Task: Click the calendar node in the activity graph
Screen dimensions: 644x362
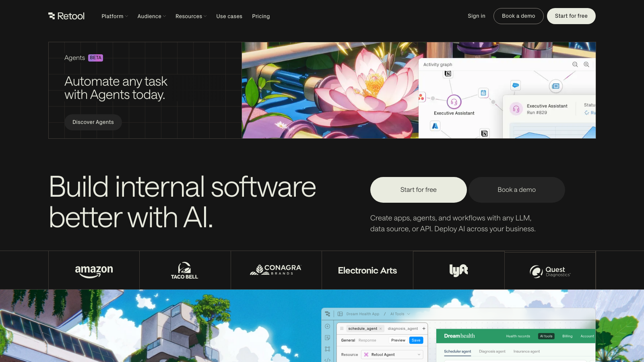Action: coord(483,93)
